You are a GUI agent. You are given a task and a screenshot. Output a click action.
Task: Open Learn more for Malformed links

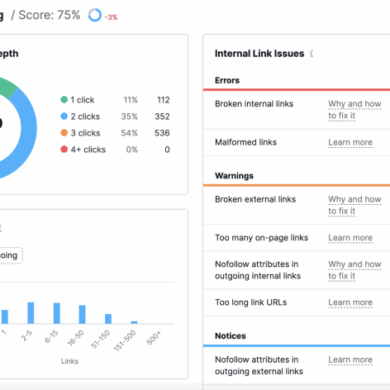tap(350, 142)
